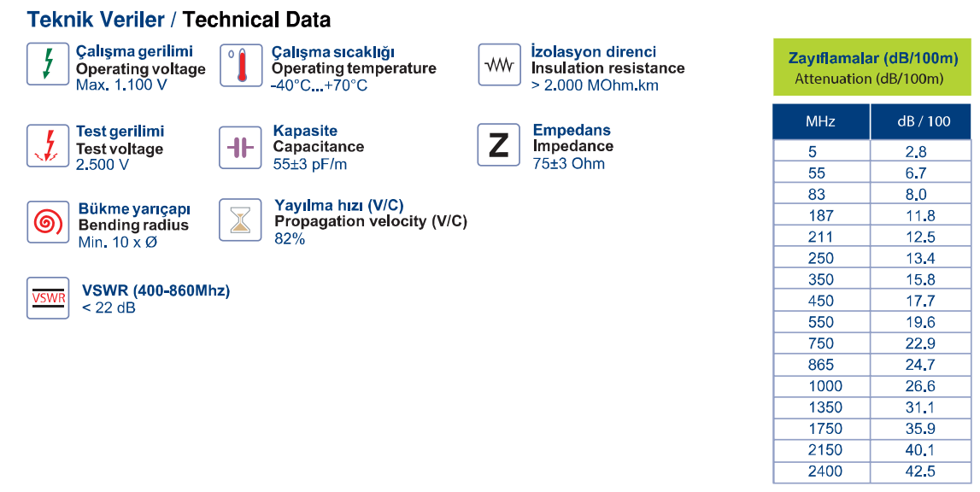Viewport: 980px width, 492px height.
Task: Select the MHz column header
Action: tap(821, 121)
